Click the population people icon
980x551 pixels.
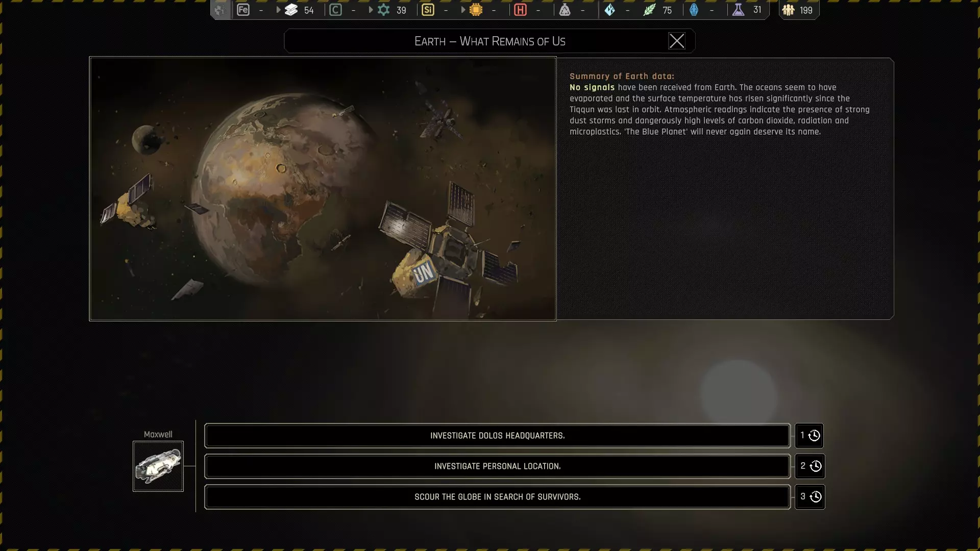pos(788,10)
